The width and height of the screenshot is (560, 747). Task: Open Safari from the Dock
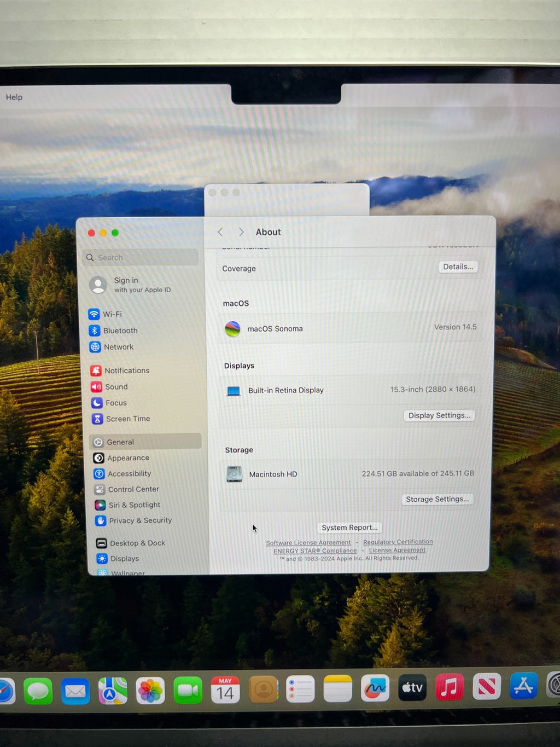pyautogui.click(x=5, y=691)
